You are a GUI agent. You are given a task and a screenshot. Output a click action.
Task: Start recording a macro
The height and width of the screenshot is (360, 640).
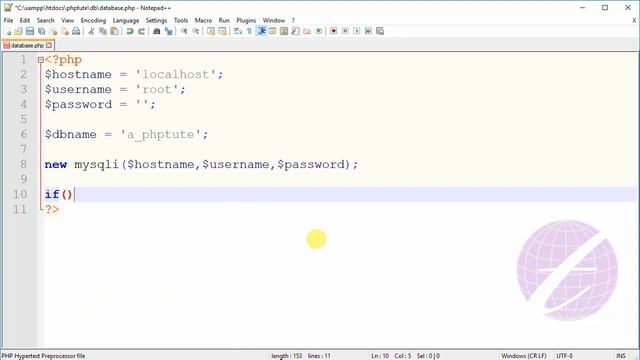[x=333, y=31]
